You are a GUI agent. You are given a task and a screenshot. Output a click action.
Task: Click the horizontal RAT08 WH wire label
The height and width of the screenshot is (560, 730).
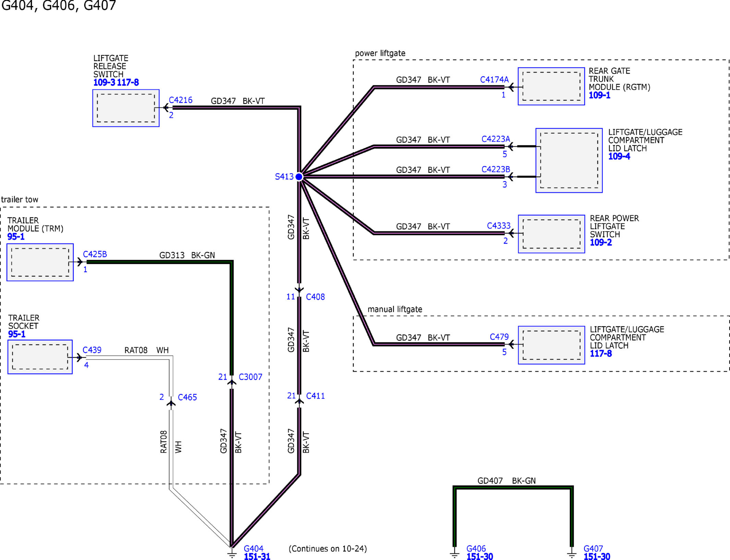[x=146, y=350]
